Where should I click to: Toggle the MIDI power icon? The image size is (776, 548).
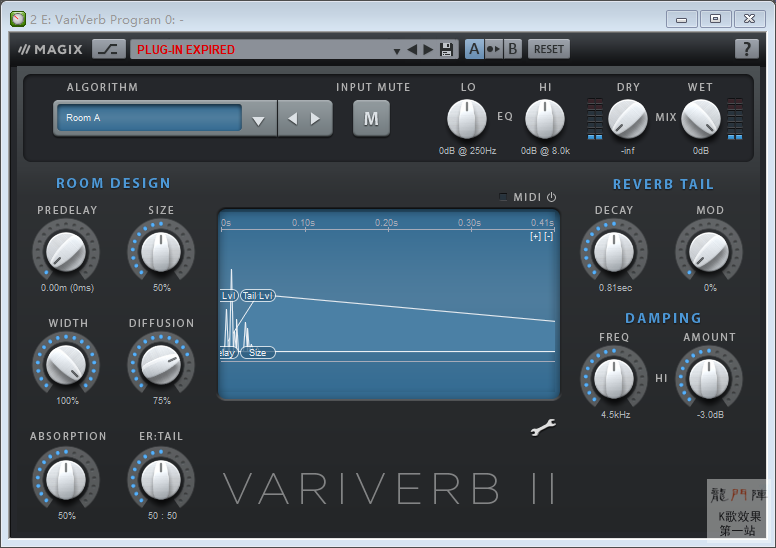(551, 197)
